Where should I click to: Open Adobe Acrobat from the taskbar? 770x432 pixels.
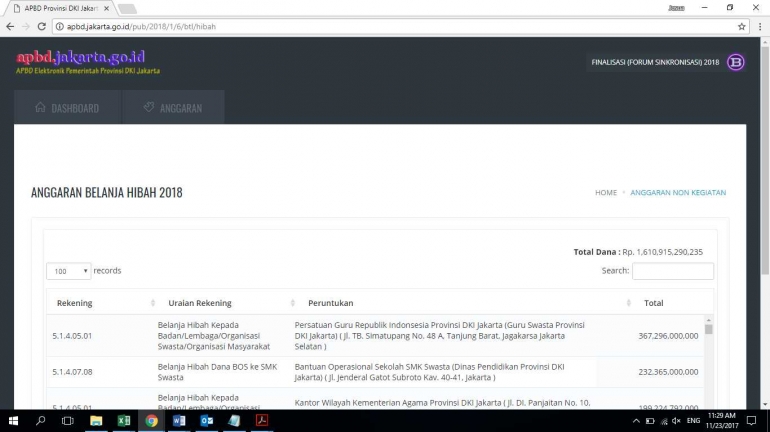262,421
